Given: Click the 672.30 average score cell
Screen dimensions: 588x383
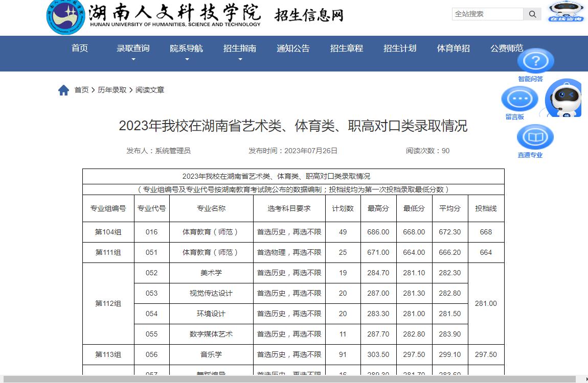Looking at the screenshot, I should click(x=449, y=232).
